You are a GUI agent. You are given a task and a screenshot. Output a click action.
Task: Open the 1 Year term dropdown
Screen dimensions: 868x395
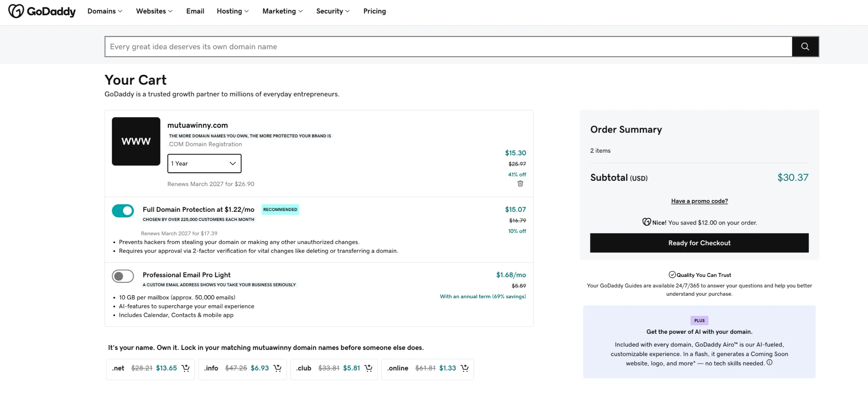pyautogui.click(x=204, y=163)
